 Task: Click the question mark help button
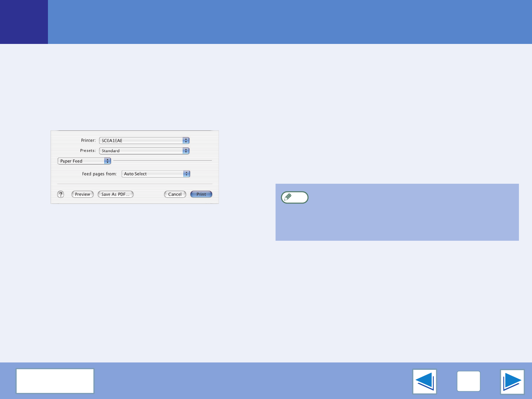click(x=61, y=194)
